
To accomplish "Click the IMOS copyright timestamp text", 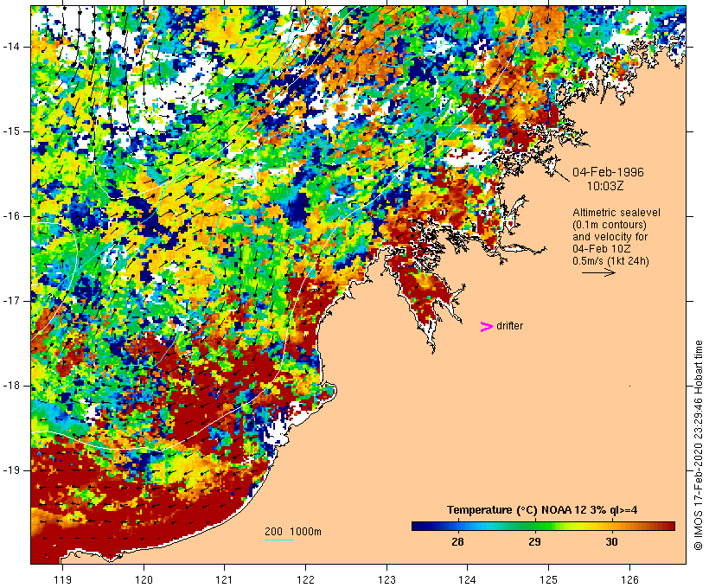I will click(x=698, y=445).
